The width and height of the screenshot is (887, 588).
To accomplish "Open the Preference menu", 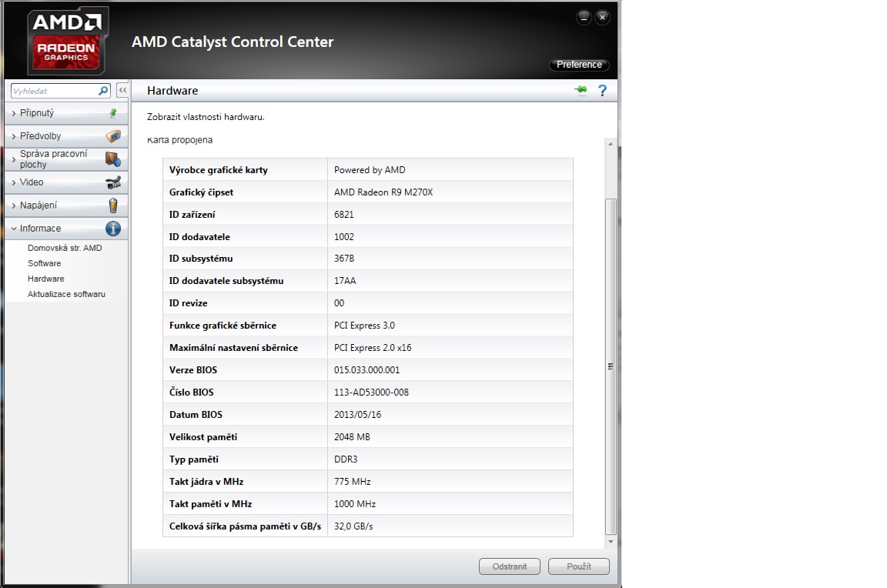I will click(579, 65).
